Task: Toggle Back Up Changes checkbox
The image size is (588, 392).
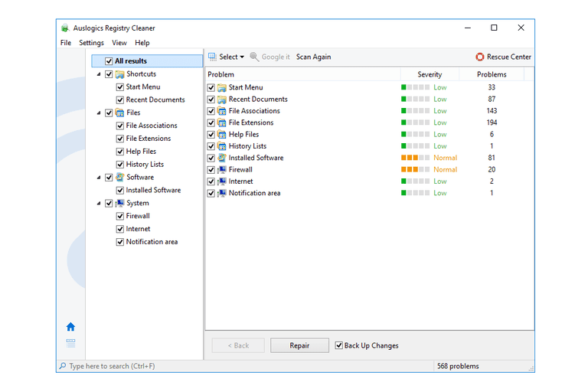Action: click(338, 345)
